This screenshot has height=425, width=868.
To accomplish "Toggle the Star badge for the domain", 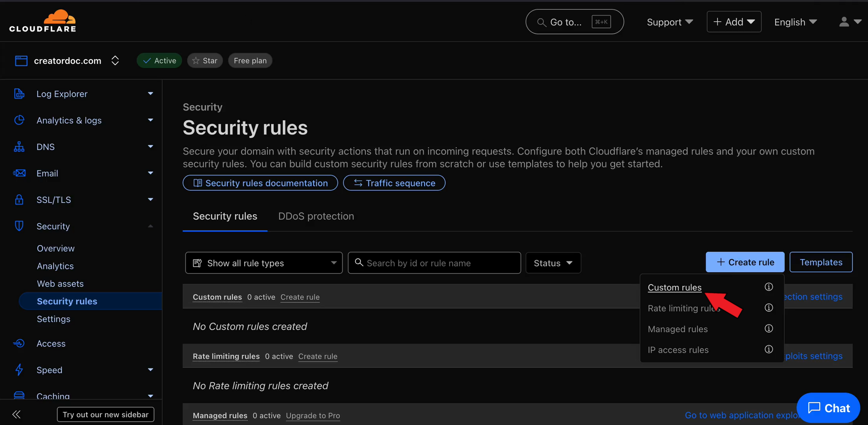I will click(205, 61).
